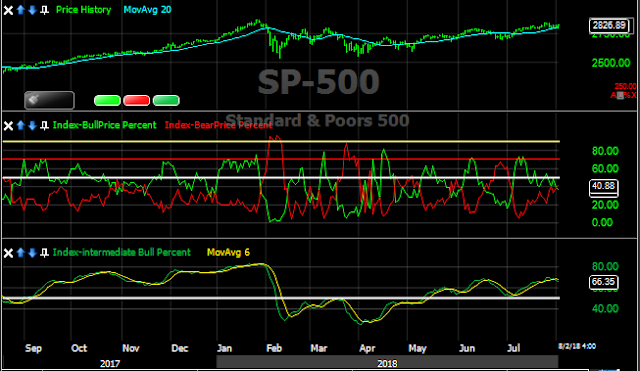
Task: Click the first bright green pill button
Action: [107, 100]
